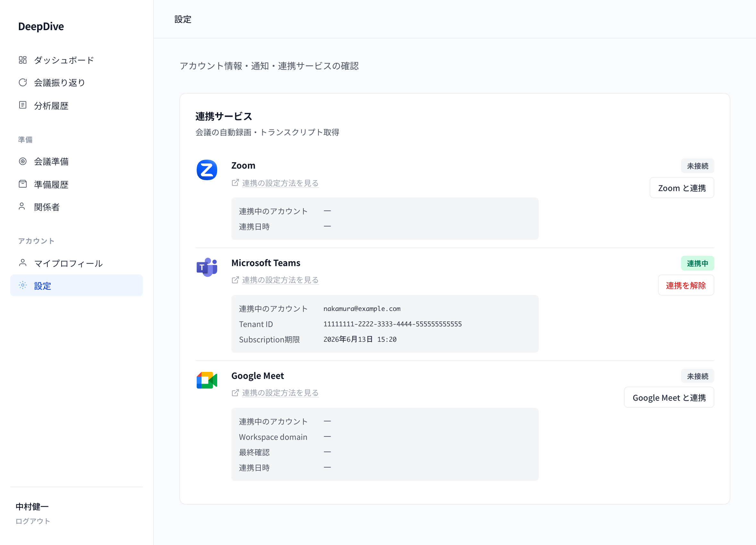Open Zoom 連携の設定方法を見る link

(x=280, y=183)
